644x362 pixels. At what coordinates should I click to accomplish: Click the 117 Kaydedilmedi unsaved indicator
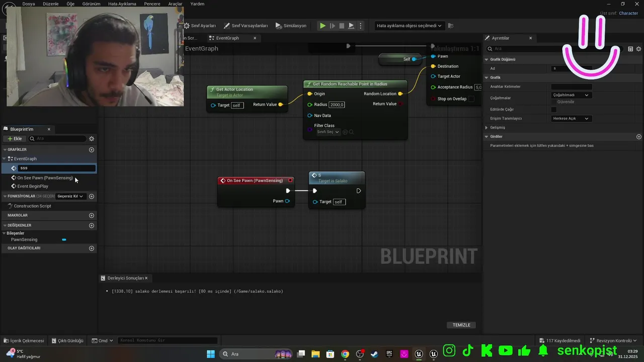559,341
